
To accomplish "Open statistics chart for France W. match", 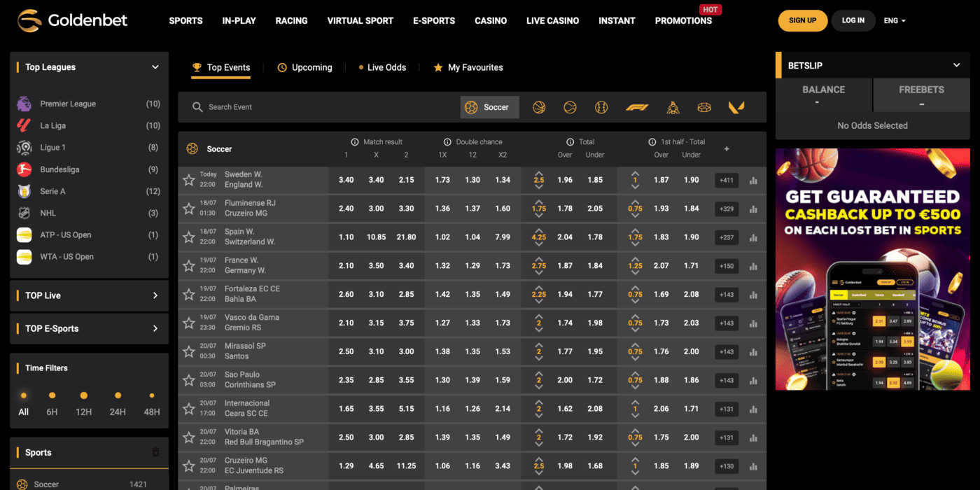I will [x=753, y=266].
